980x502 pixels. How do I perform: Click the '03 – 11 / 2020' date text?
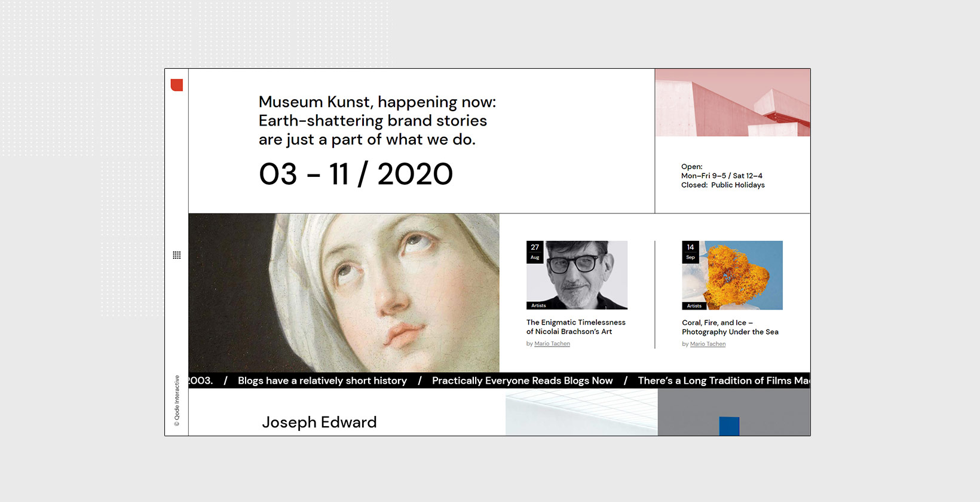pos(356,175)
